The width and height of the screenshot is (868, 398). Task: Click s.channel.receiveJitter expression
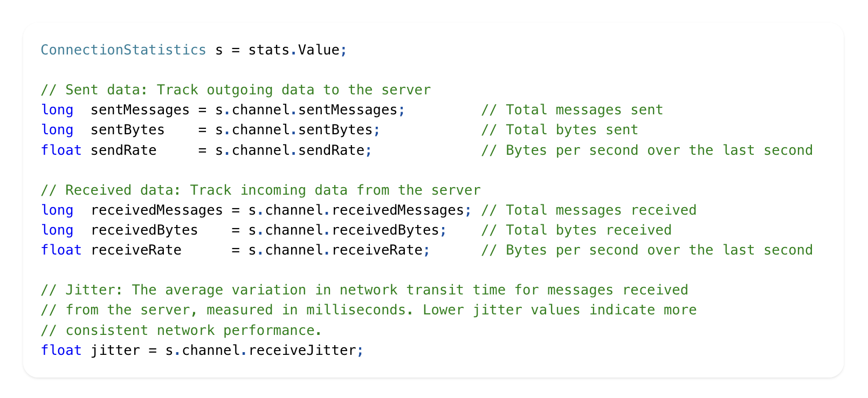(x=260, y=351)
